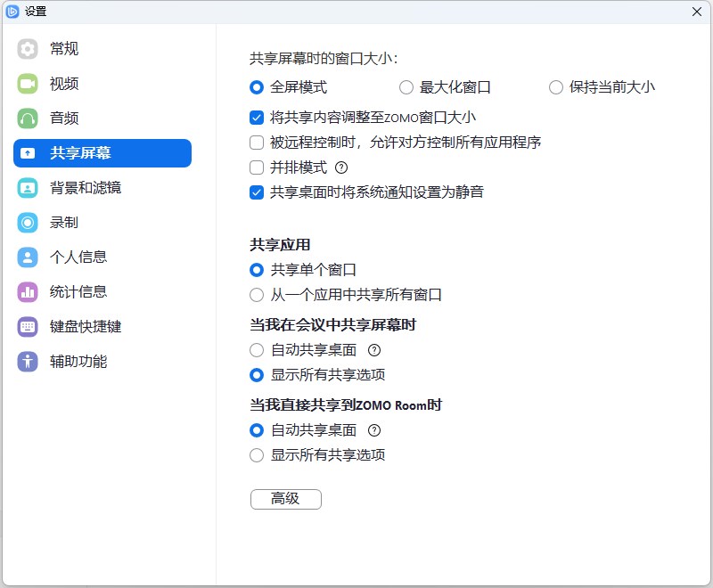Select the 保持当前大小 radio option
The image size is (713, 588).
pos(556,87)
